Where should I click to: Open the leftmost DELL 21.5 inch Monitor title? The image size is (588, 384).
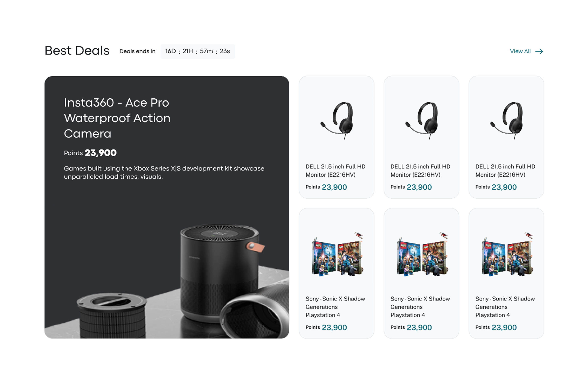pos(335,171)
